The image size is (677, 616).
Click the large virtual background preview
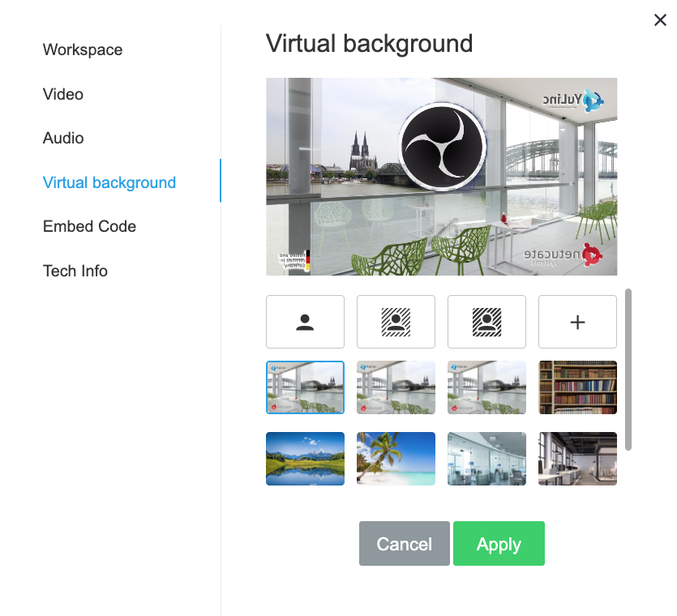[441, 177]
